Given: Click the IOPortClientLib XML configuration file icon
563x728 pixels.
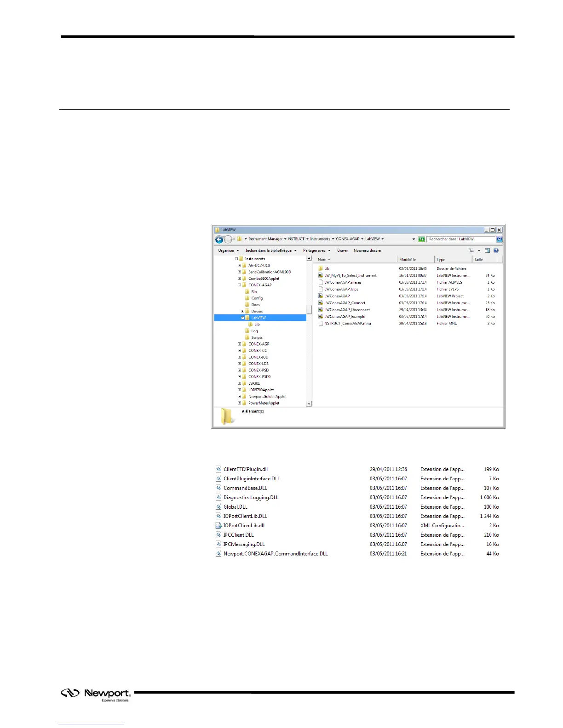Looking at the screenshot, I should 219,525.
